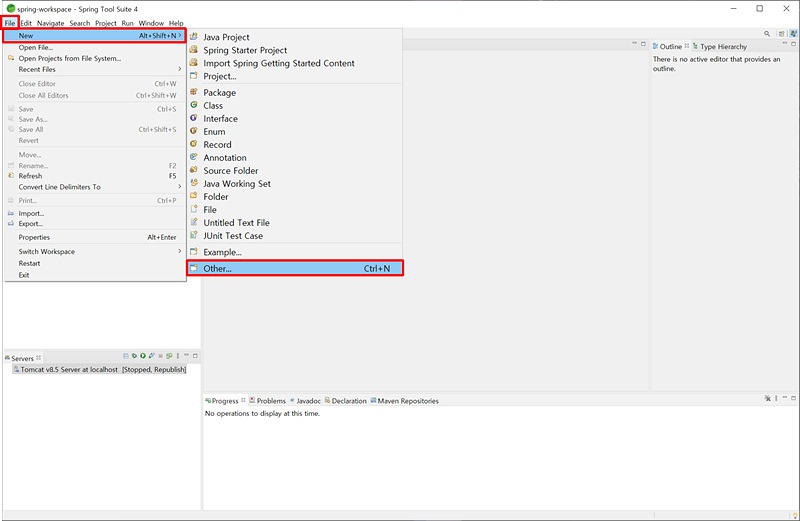Switch to the Type Hierarchy tab
This screenshot has height=521, width=800.
(720, 46)
